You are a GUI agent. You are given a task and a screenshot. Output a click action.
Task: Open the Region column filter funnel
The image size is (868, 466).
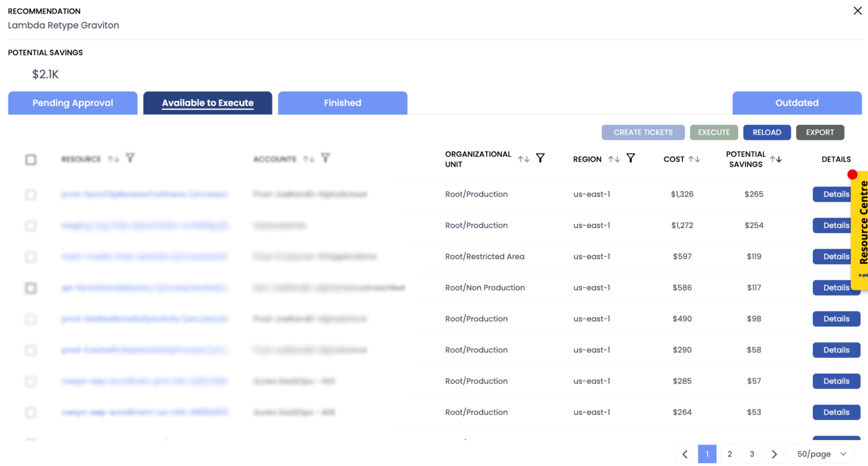pos(631,159)
